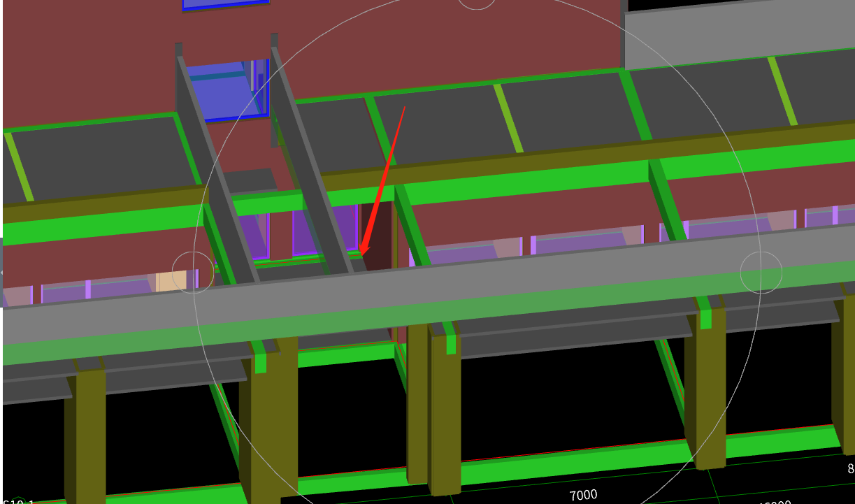Viewport: 855px width, 504px height.
Task: Select the 7000 grid dimension label
Action: [583, 495]
